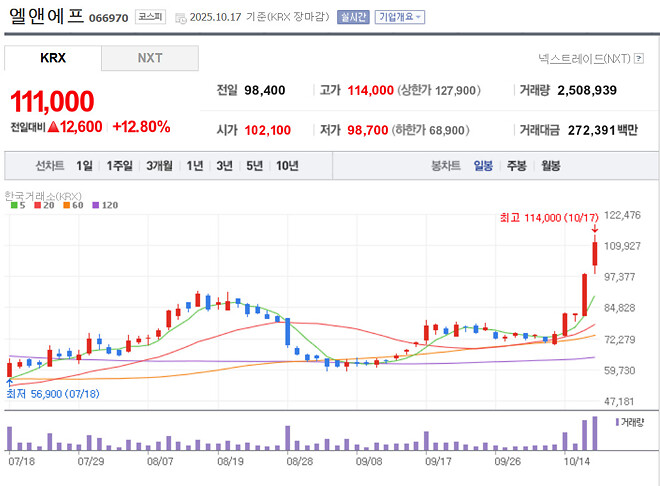660x486 pixels.
Task: Click the 코스피 market badge
Action: tap(150, 17)
